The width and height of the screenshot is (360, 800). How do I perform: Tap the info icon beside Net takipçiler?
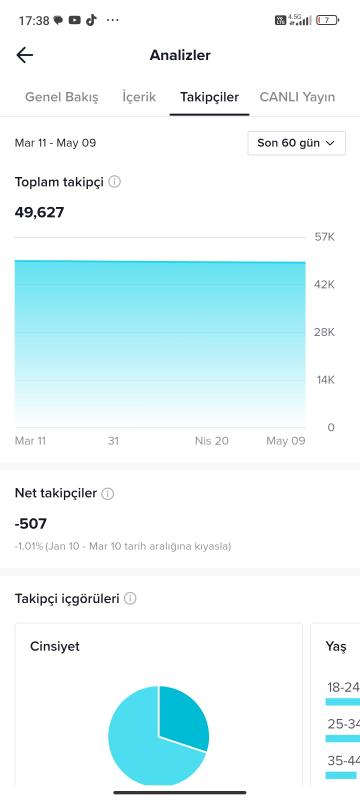108,493
